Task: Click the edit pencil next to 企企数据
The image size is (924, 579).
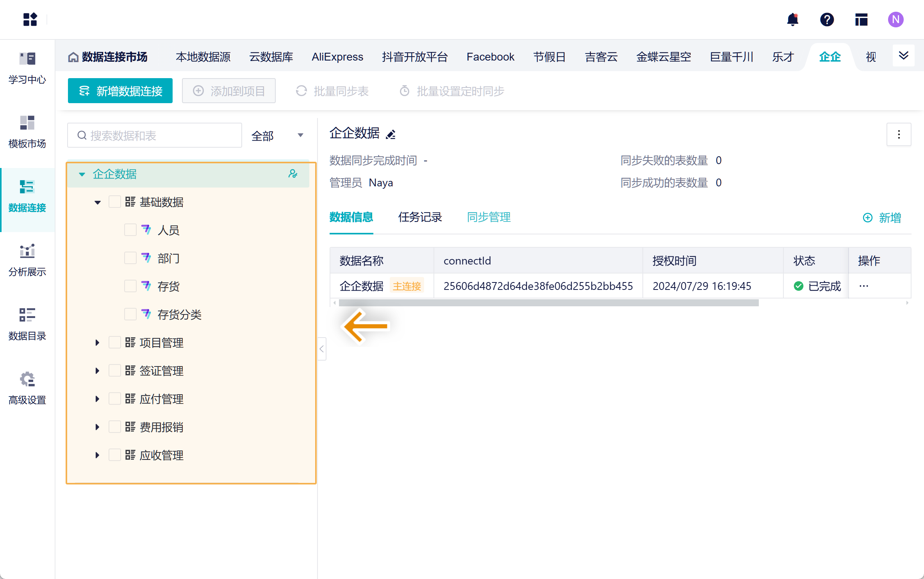Action: click(391, 134)
